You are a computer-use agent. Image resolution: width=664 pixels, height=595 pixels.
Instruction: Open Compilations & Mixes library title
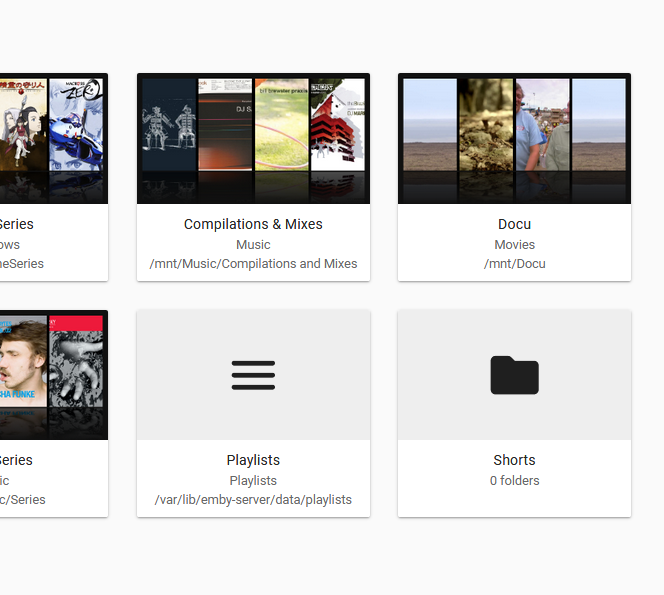(253, 224)
